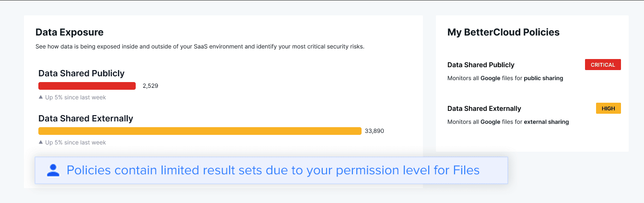Click the 2,529 public files count
Image resolution: width=644 pixels, height=203 pixels.
coord(150,86)
